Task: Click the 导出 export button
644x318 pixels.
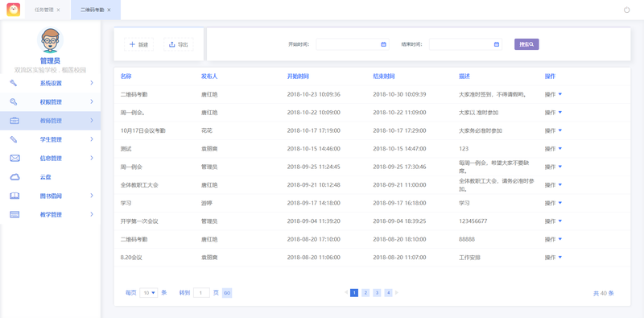Action: pos(179,44)
